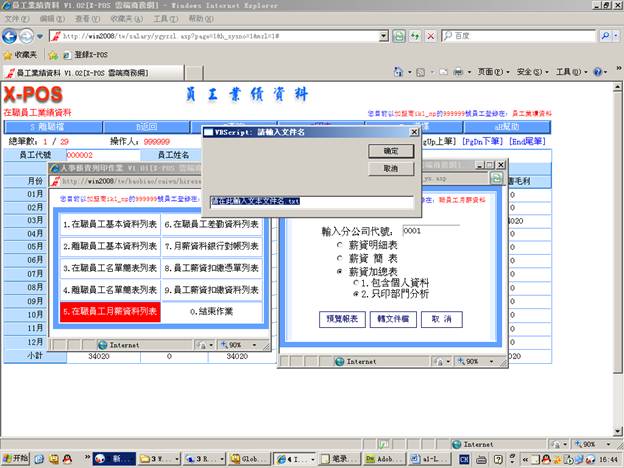
Task: Open the address bar URL dropdown
Action: (384, 36)
